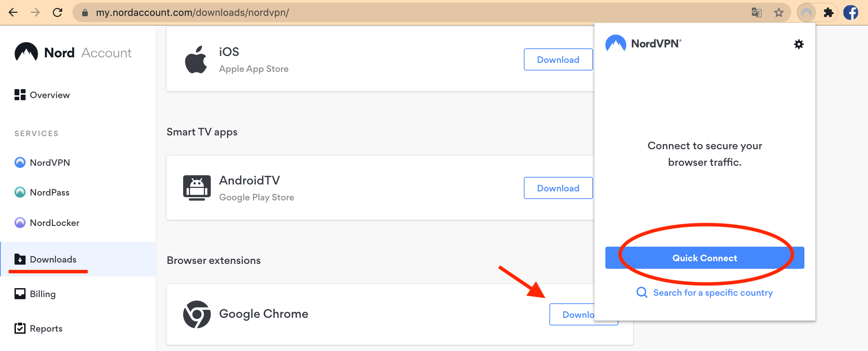Image resolution: width=868 pixels, height=351 pixels.
Task: Click the Nord Account logo
Action: click(73, 53)
